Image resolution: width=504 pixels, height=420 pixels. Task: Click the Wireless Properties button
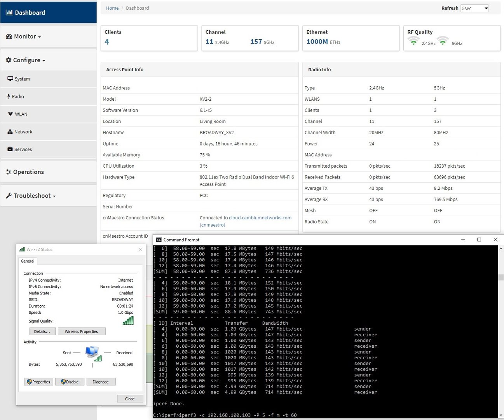81,332
